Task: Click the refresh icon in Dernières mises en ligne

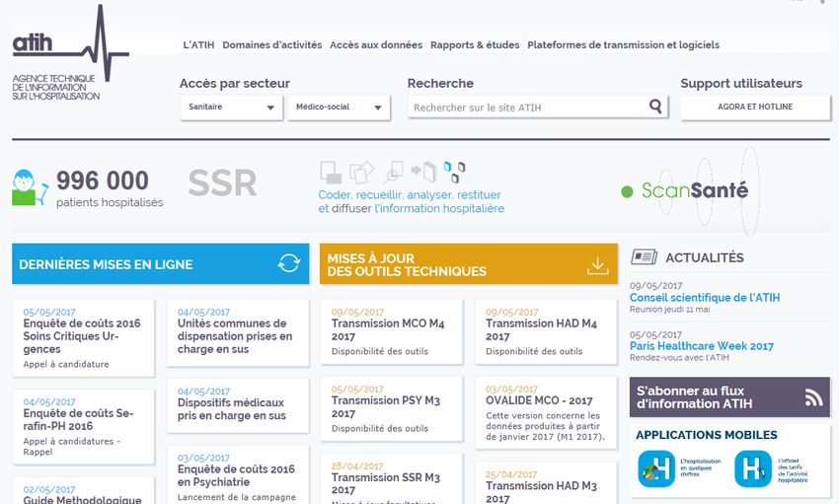Action: coord(288,263)
